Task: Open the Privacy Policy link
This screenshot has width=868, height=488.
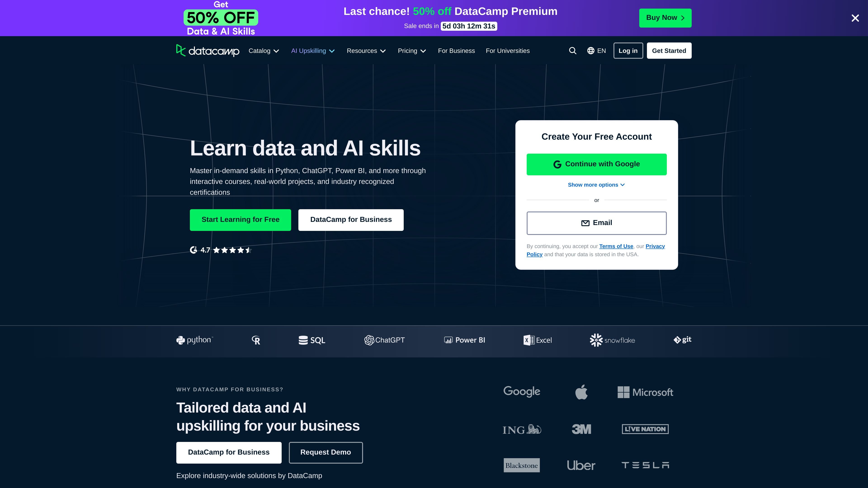Action: (655, 246)
